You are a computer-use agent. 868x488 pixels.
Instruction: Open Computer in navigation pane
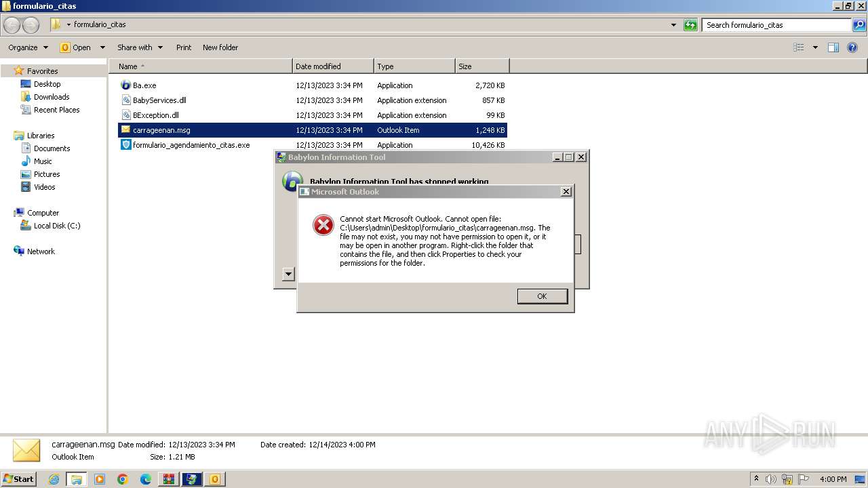tap(43, 213)
